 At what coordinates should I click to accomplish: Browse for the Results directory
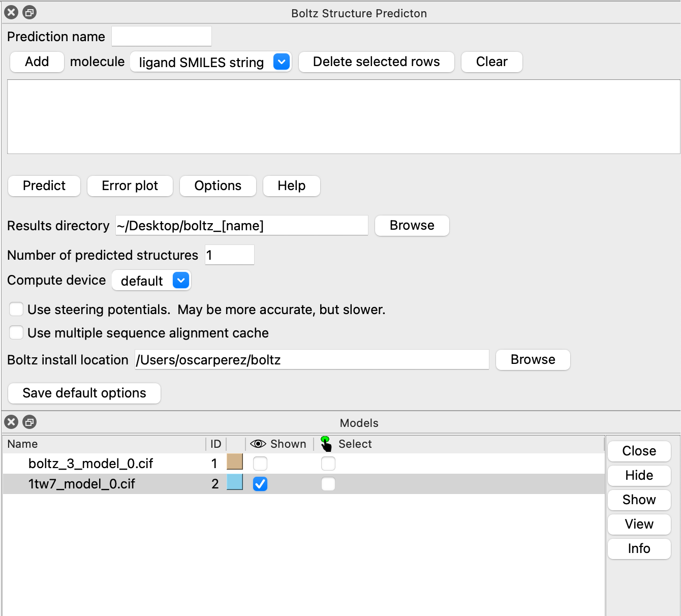[412, 226]
